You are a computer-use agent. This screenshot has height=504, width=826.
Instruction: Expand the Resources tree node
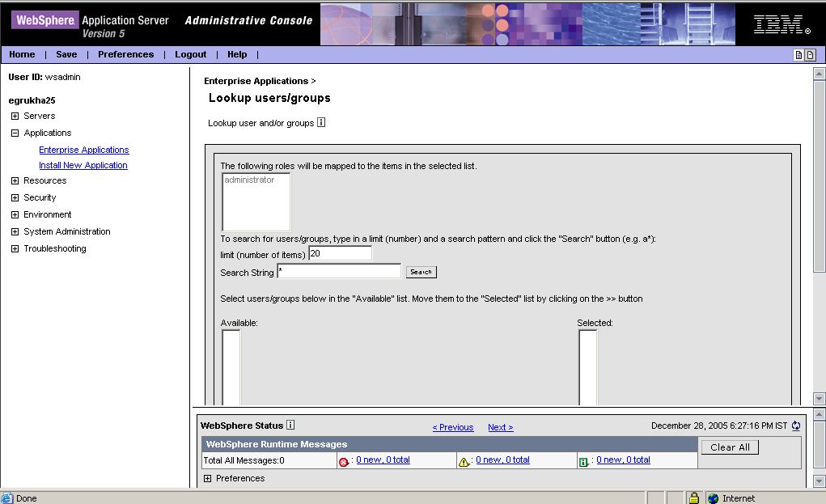(15, 180)
